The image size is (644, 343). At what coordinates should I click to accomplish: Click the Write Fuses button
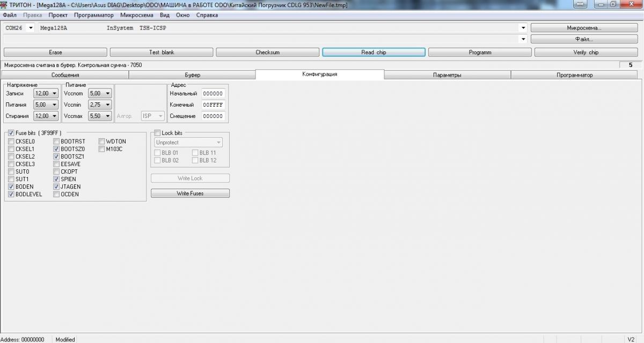pyautogui.click(x=190, y=193)
